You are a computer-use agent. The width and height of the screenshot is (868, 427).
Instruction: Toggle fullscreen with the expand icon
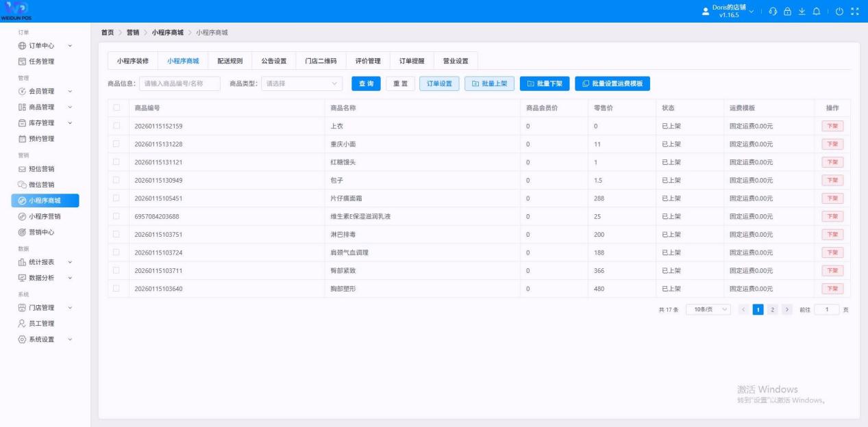854,12
